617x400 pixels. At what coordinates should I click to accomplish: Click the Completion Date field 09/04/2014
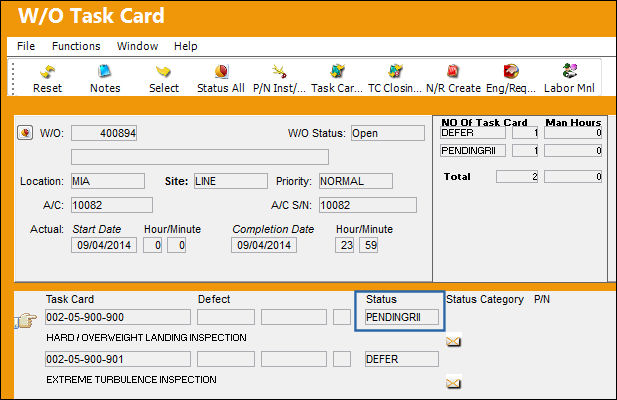[264, 245]
